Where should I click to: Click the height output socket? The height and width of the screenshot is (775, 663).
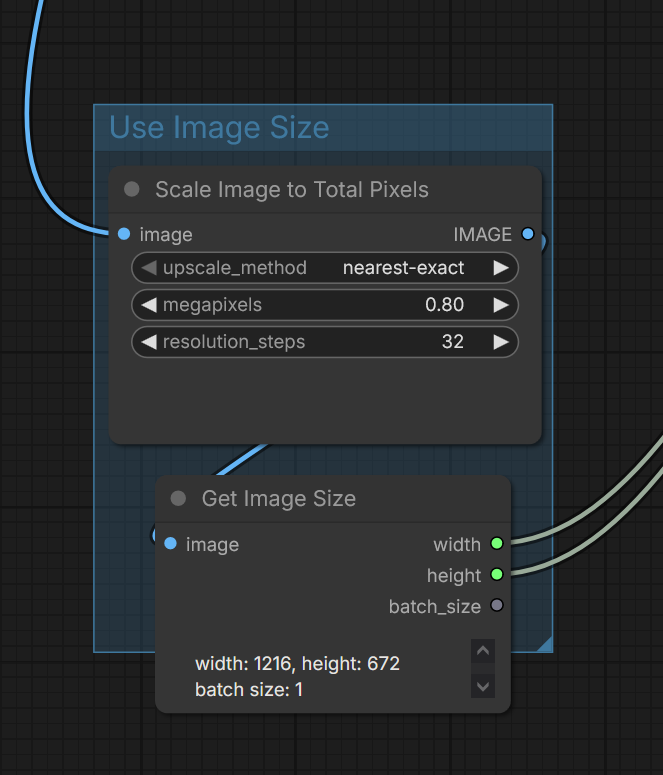pos(497,574)
